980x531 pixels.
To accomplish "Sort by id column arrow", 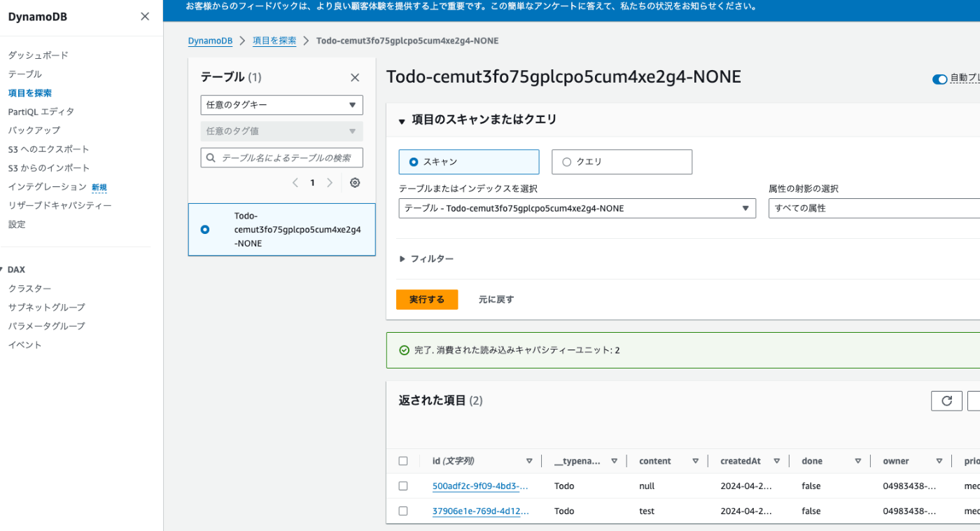I will [x=529, y=461].
